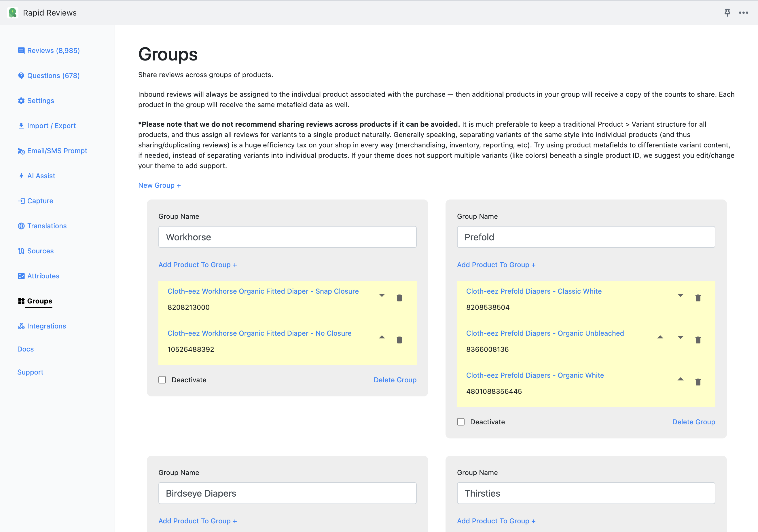758x532 pixels.
Task: Trash the Workhorse No Closure product
Action: 399,340
